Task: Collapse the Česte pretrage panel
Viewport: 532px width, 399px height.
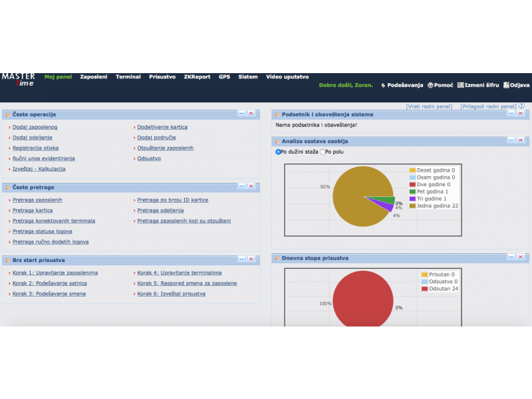Action: (x=242, y=186)
